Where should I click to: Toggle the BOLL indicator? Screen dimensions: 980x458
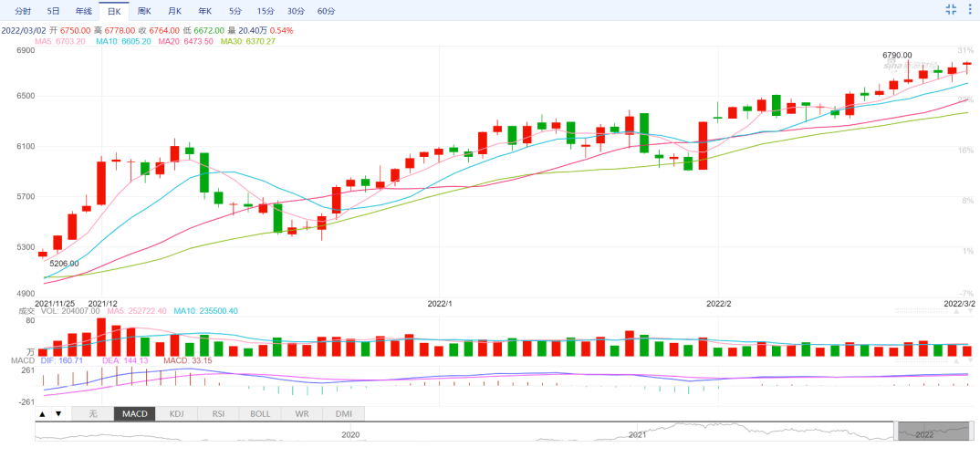pos(260,413)
